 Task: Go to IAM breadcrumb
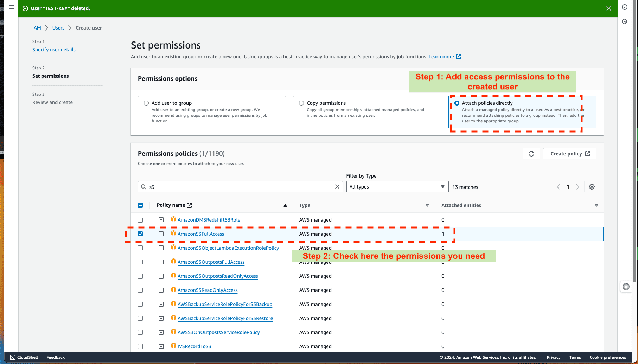pos(37,28)
